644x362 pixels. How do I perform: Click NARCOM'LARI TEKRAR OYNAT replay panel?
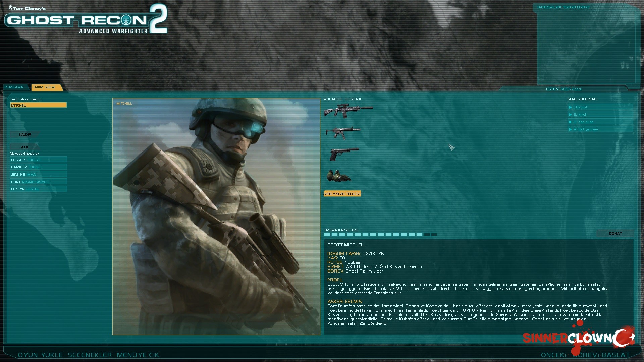point(586,44)
